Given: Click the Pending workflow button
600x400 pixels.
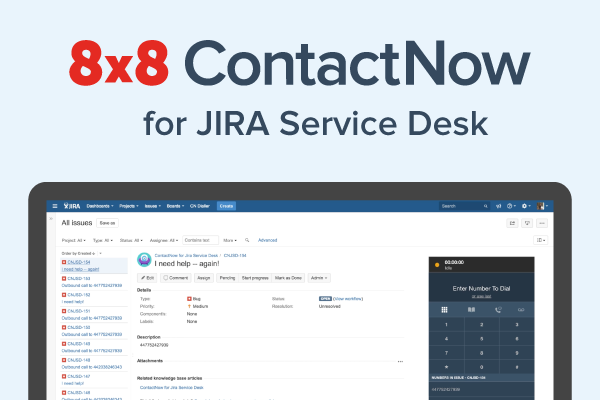Looking at the screenshot, I should click(x=227, y=278).
